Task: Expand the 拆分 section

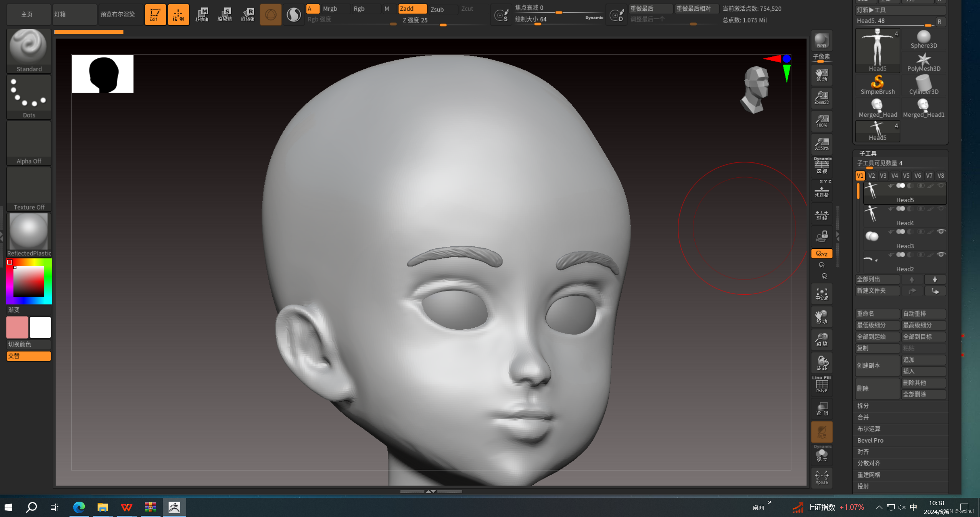Action: click(863, 406)
